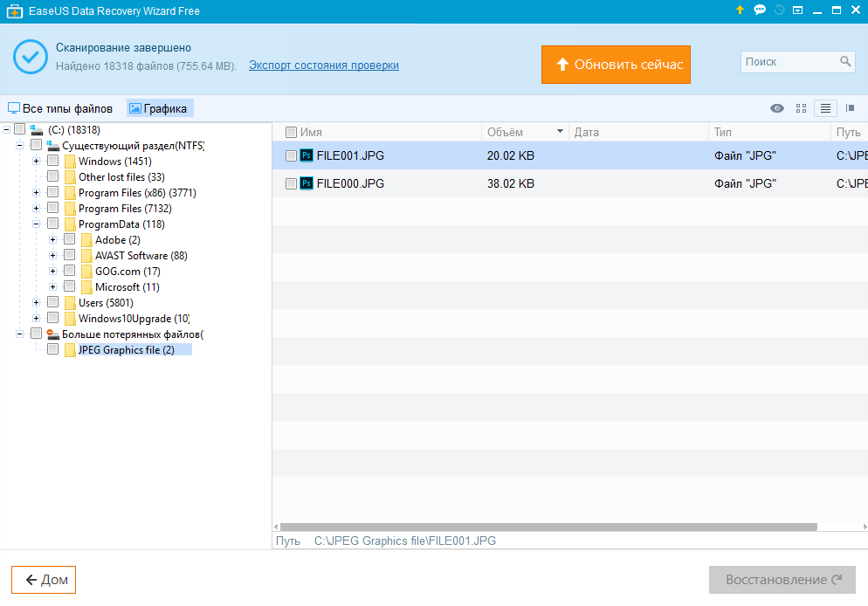The height and width of the screenshot is (606, 868).
Task: Check the Program Files (7132) checkbox
Action: pyautogui.click(x=53, y=208)
